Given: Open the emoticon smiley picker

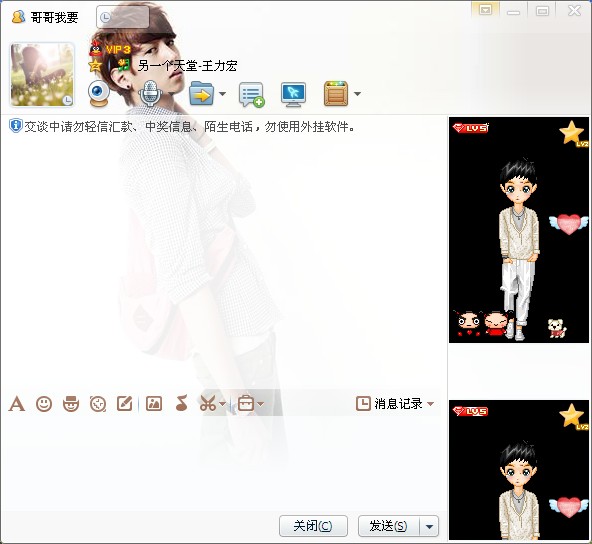Looking at the screenshot, I should point(44,404).
